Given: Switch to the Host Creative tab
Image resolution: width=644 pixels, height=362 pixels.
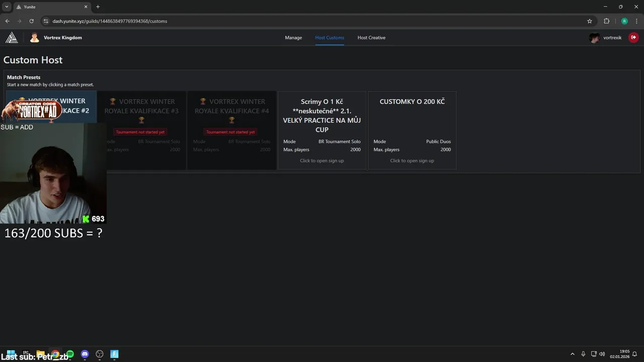Looking at the screenshot, I should pyautogui.click(x=371, y=38).
